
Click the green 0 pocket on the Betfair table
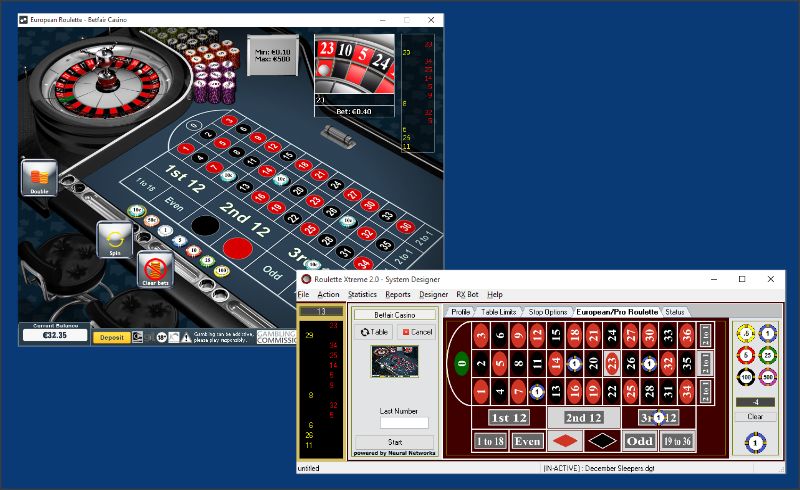coord(193,125)
